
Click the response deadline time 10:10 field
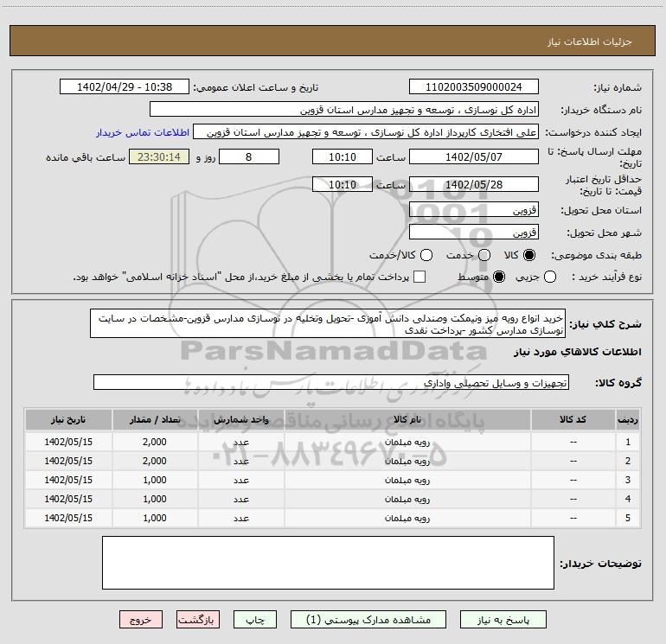click(x=343, y=156)
